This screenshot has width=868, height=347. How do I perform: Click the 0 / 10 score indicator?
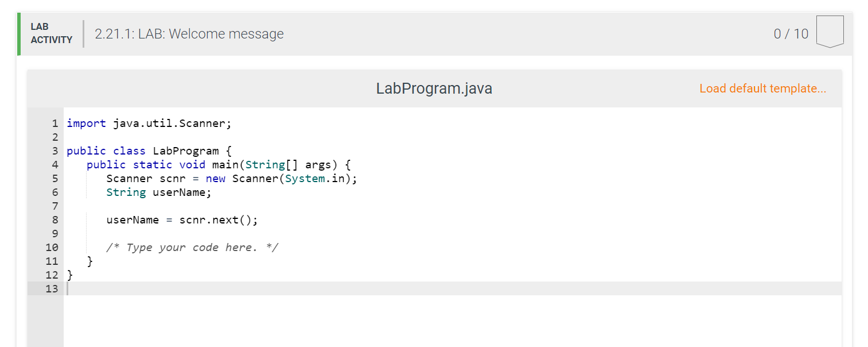791,33
